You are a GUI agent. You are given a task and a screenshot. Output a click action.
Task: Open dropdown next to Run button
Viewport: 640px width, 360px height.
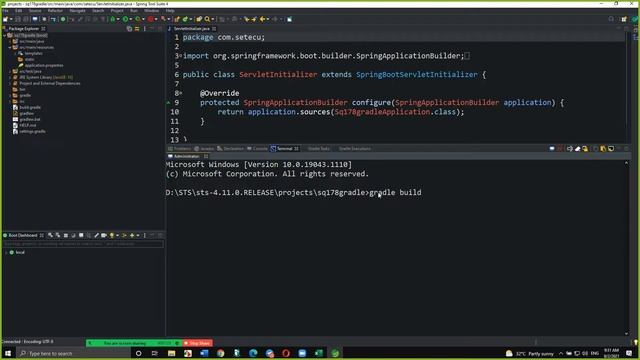pyautogui.click(x=130, y=19)
